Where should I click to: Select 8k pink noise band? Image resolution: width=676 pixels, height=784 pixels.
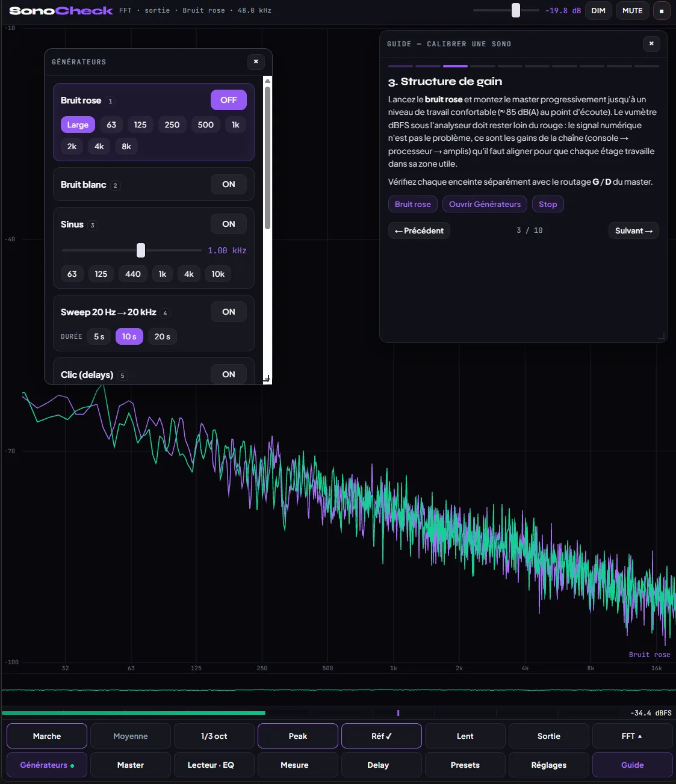(x=126, y=146)
